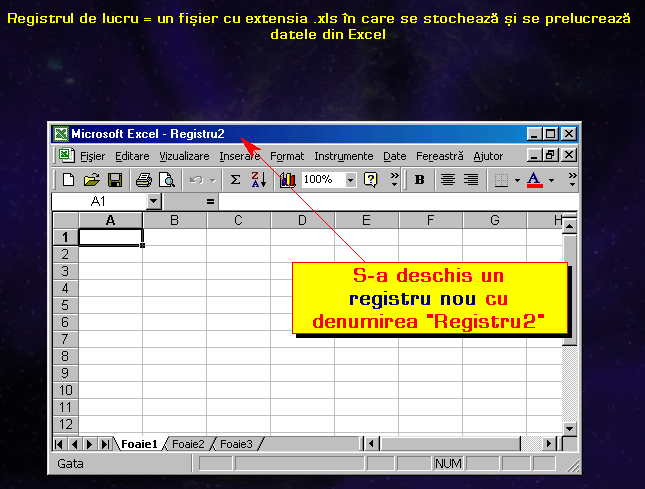Click the vertical scrollbar thumb

click(x=570, y=290)
